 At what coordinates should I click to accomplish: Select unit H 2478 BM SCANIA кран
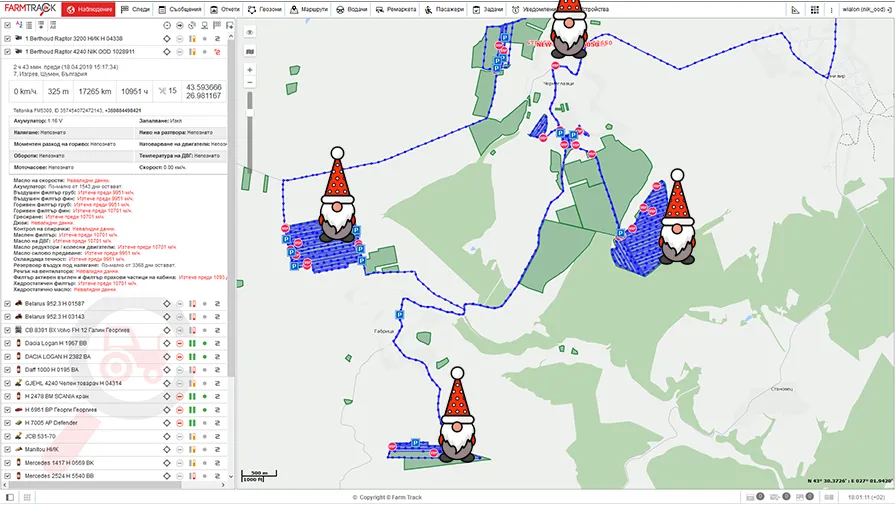57,396
